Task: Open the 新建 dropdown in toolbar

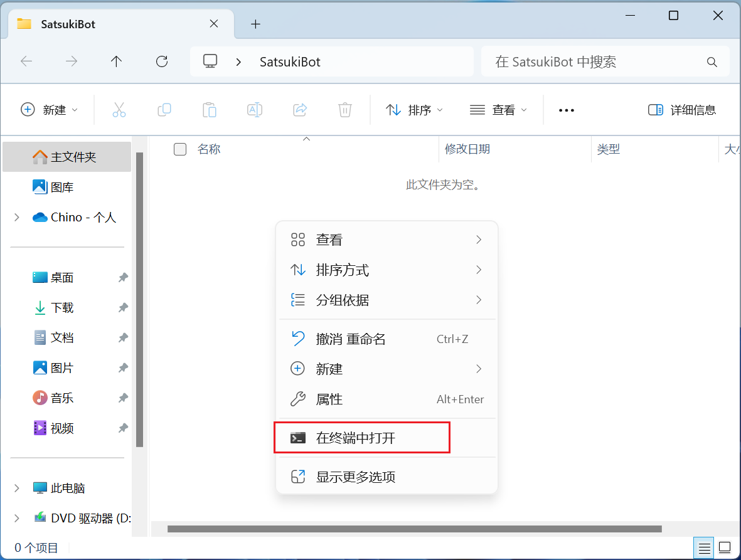Action: 49,110
